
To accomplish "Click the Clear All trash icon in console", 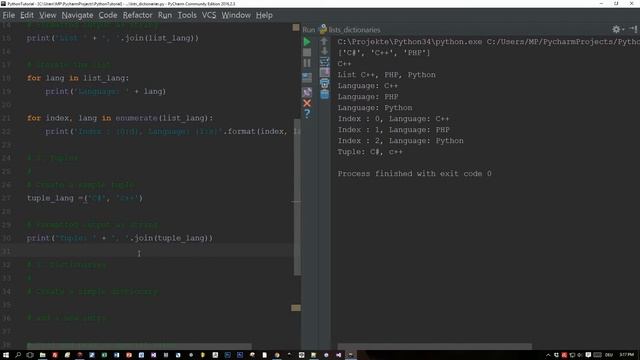I will click(324, 94).
